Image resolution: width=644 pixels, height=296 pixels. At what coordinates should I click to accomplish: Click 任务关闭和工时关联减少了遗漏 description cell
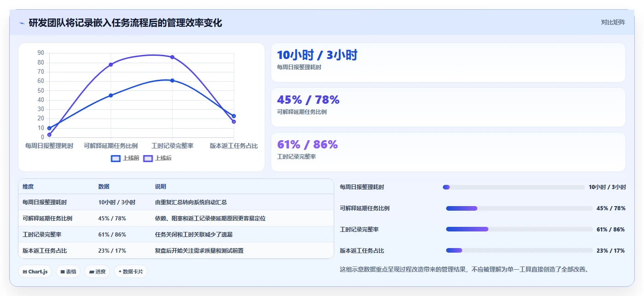pos(194,235)
